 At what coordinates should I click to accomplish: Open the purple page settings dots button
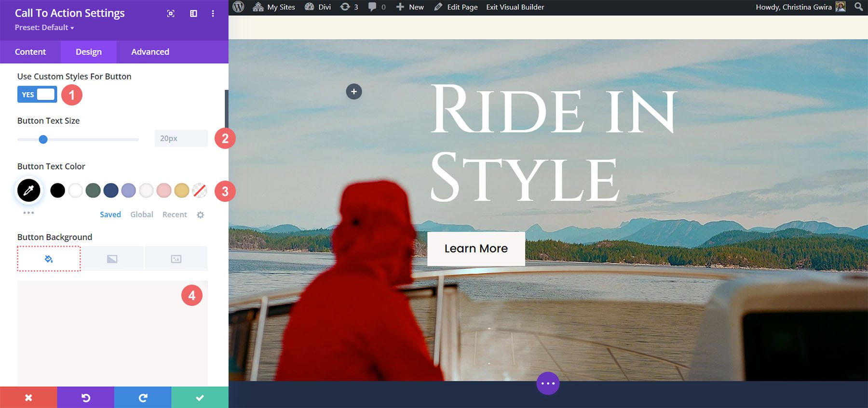coord(548,383)
